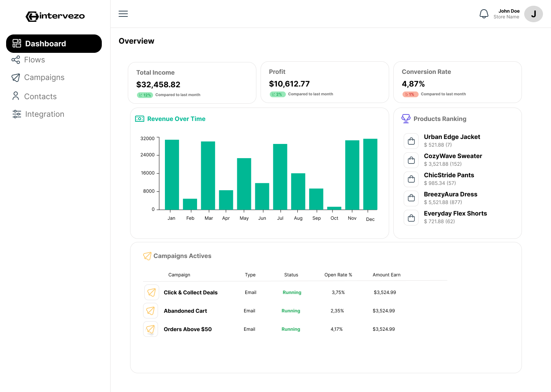Open Integration settings
This screenshot has width=551, height=392.
[x=44, y=114]
